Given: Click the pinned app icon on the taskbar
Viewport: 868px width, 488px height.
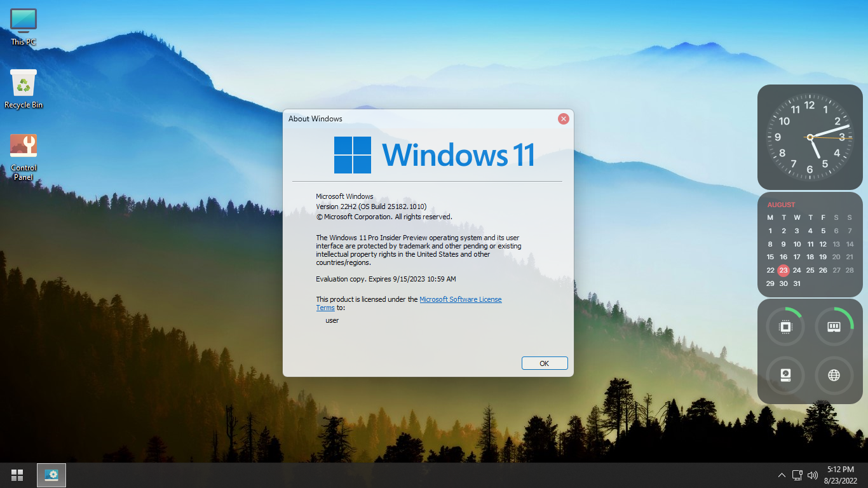Looking at the screenshot, I should (x=51, y=475).
